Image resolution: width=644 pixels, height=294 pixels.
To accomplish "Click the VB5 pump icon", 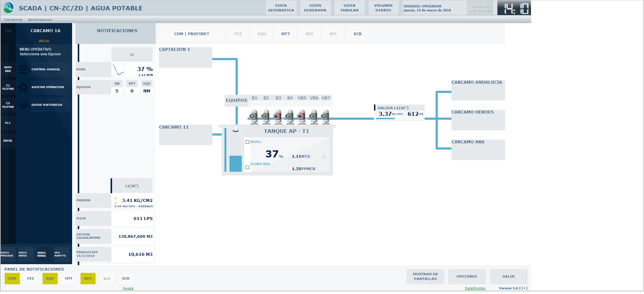I will (302, 116).
